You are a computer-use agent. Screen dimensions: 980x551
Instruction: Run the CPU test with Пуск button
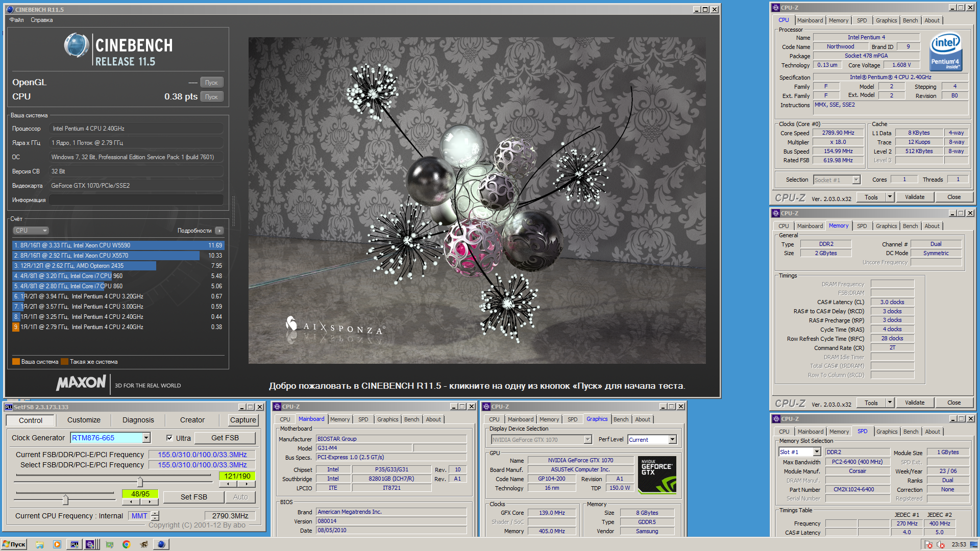pyautogui.click(x=211, y=96)
